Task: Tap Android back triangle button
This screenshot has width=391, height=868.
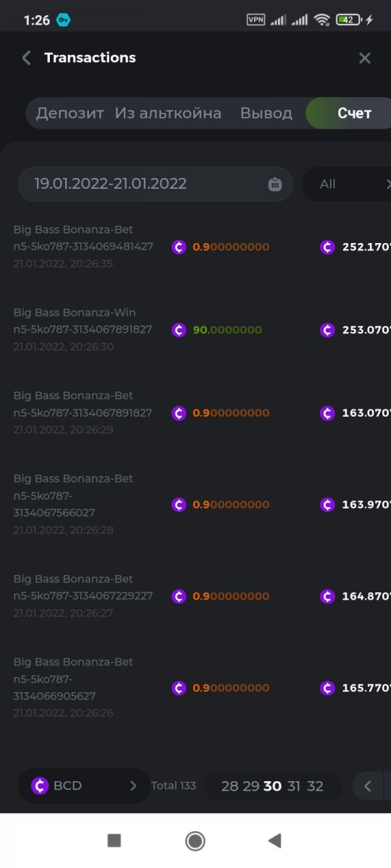Action: [274, 841]
